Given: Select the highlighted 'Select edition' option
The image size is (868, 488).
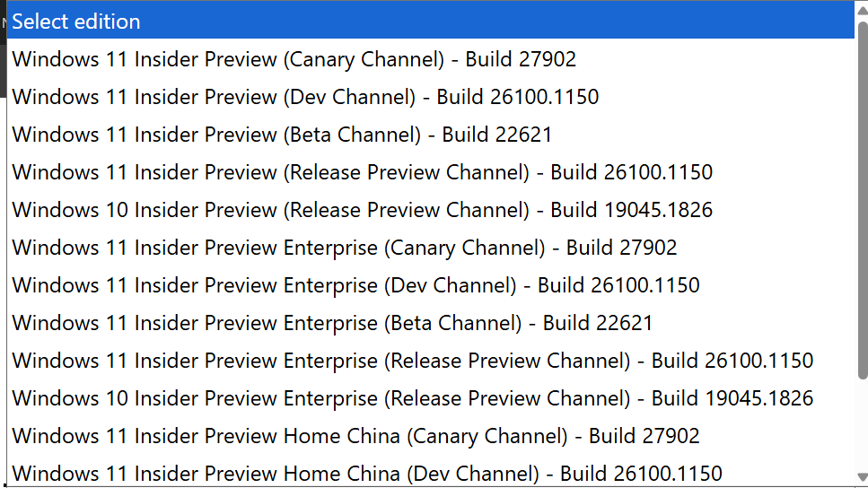Looking at the screenshot, I should click(431, 21).
